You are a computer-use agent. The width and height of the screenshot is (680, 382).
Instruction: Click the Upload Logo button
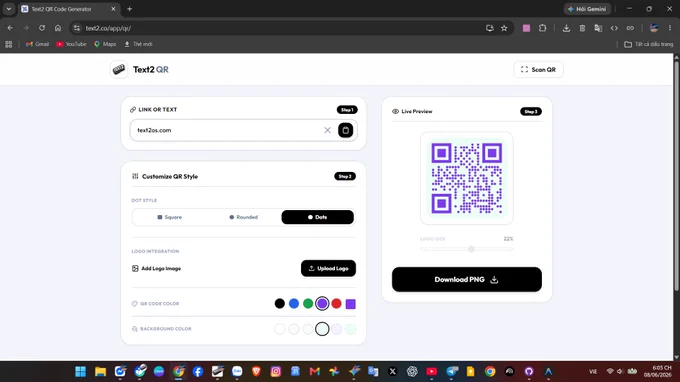[x=328, y=268]
